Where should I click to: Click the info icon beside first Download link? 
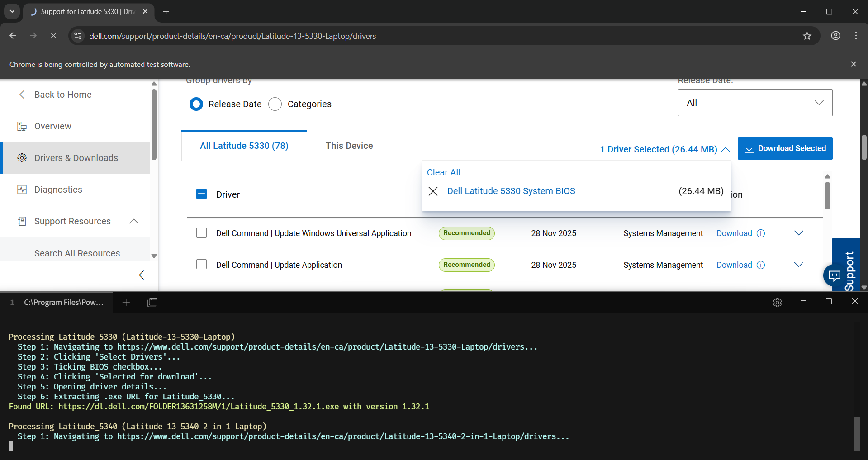[x=761, y=233]
